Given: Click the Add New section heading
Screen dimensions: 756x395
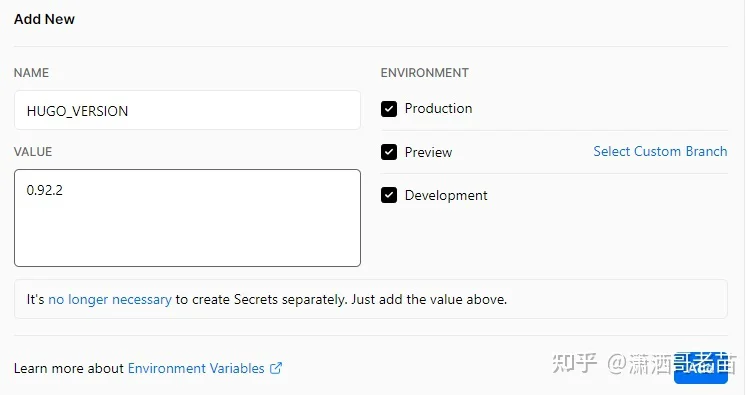Looking at the screenshot, I should click(44, 19).
